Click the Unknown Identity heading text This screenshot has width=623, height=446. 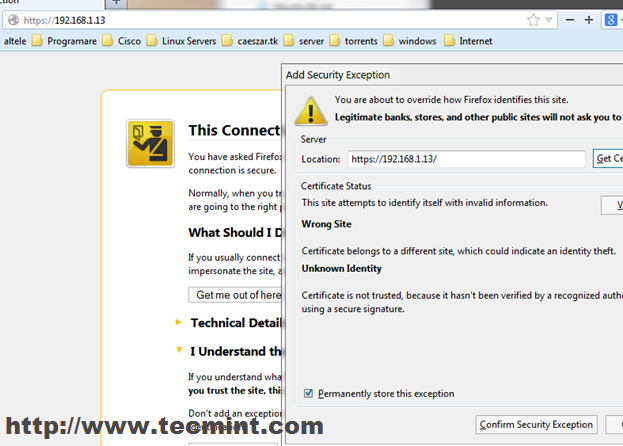click(341, 268)
